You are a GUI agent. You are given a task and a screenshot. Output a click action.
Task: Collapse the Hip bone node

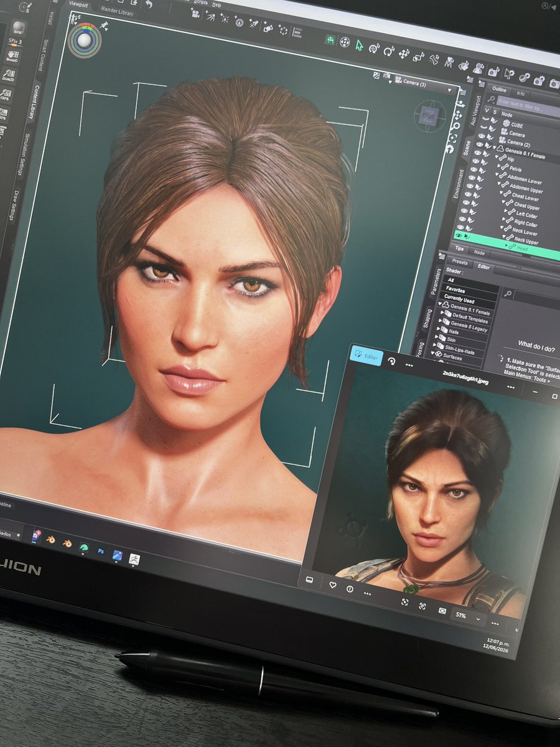[495, 157]
